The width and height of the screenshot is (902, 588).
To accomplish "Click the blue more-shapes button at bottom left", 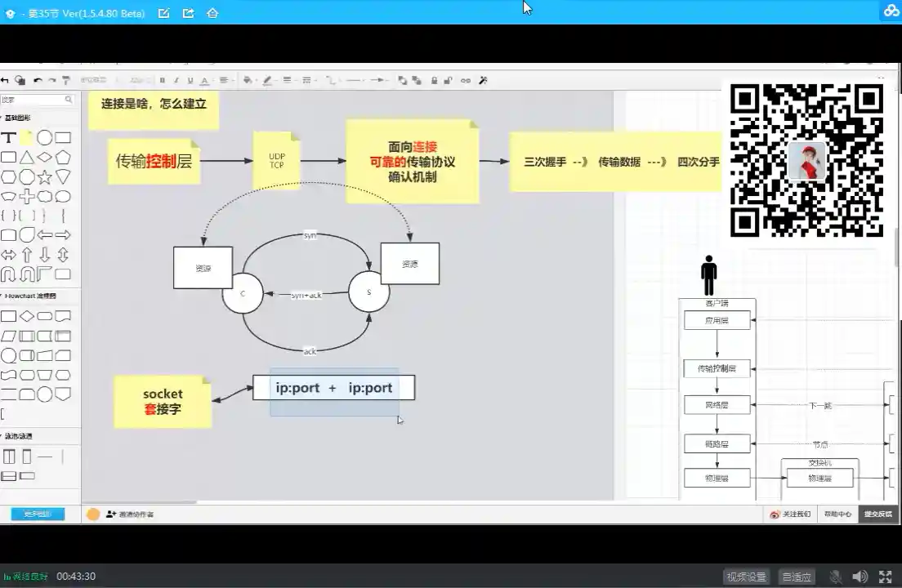I will (38, 514).
